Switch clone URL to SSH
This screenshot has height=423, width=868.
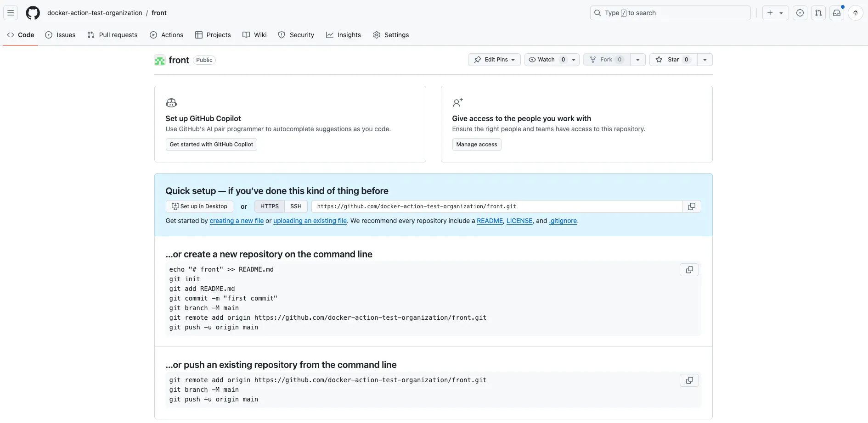[x=296, y=206]
